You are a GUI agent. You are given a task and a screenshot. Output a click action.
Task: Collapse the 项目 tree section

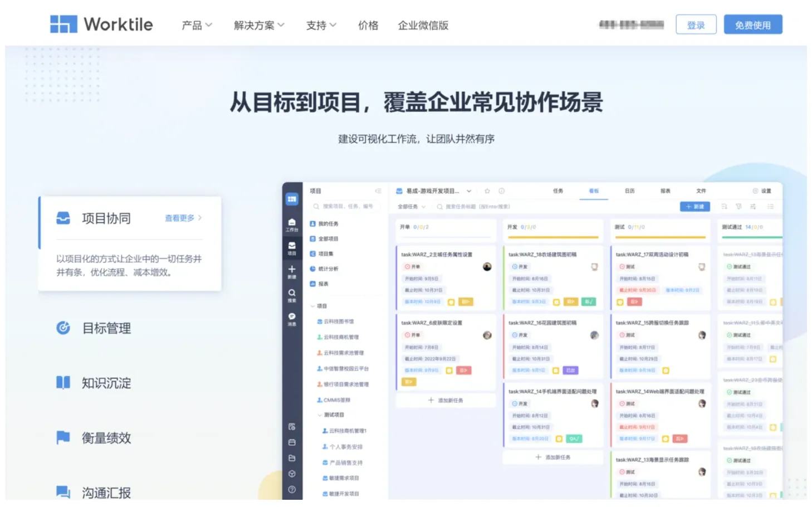[x=312, y=306]
